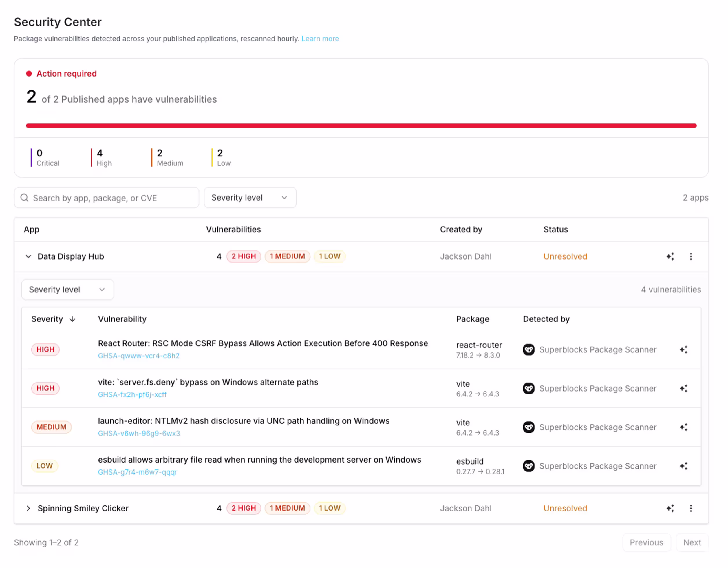Open more options menu for Spinning Smiley Clicker
The image size is (728, 568).
[691, 508]
